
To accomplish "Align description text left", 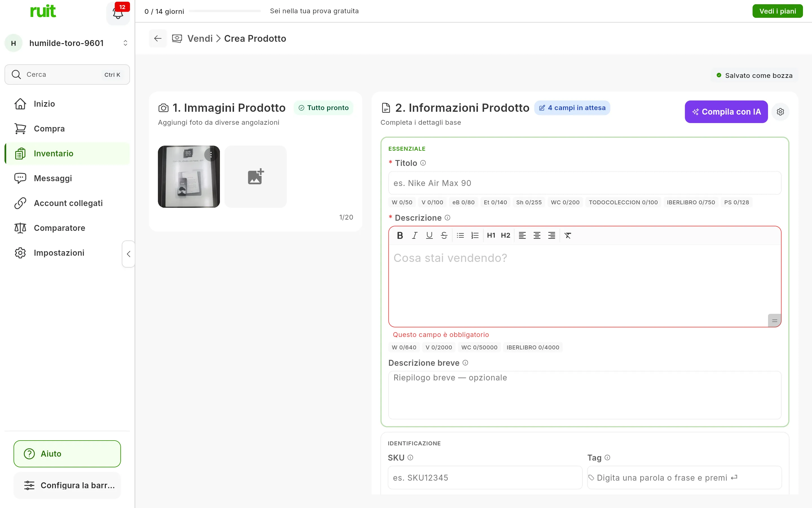I will point(522,236).
